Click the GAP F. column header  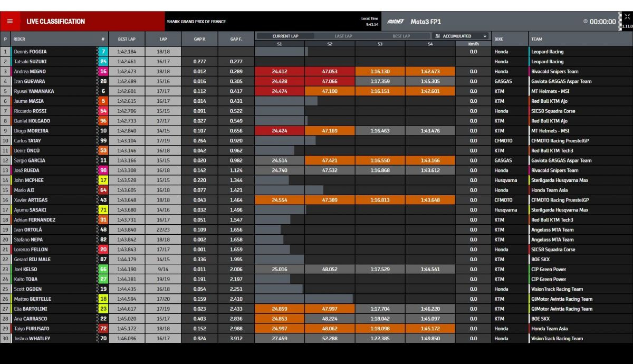point(236,39)
